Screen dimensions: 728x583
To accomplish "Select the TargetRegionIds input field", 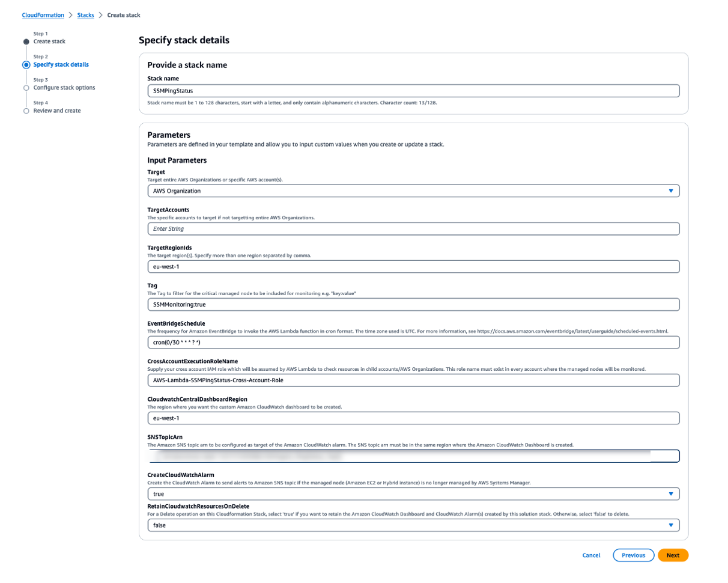I will coord(413,266).
